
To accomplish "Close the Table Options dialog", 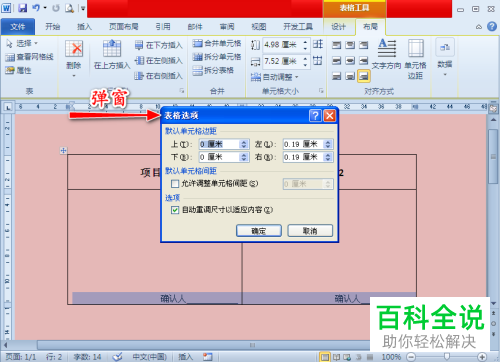I will [x=330, y=116].
